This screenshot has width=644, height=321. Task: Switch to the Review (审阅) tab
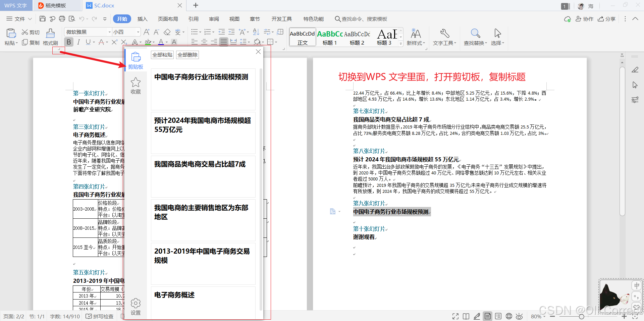click(x=214, y=19)
